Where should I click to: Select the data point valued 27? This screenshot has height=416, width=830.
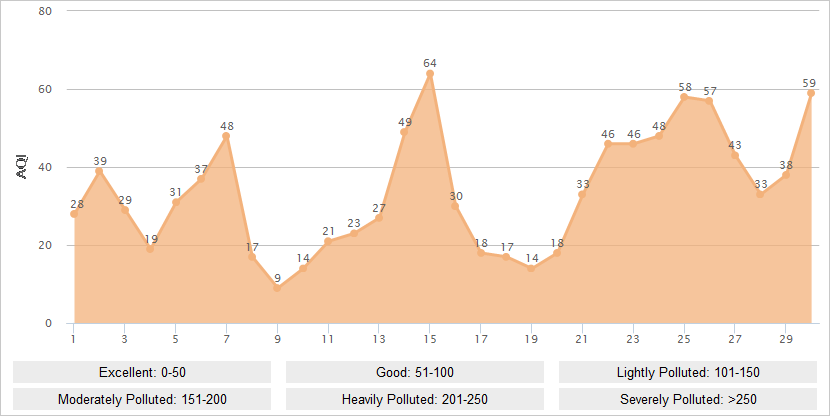(378, 218)
